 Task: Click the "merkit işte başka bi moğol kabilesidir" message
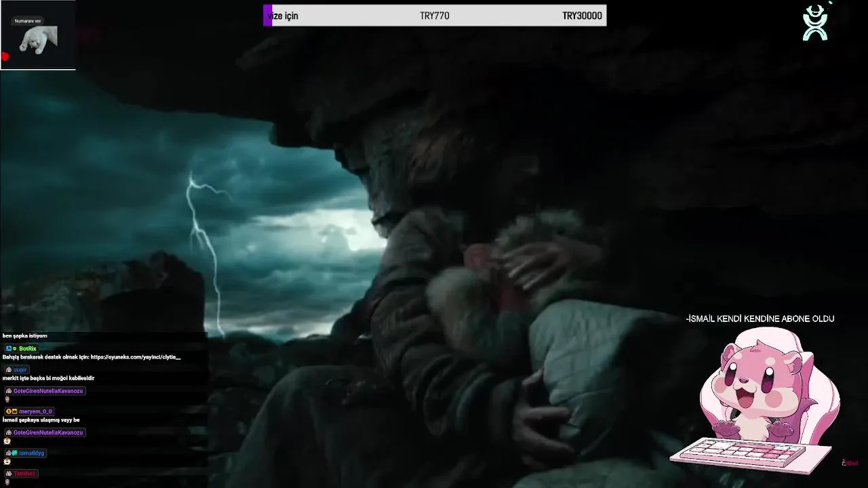pos(48,378)
